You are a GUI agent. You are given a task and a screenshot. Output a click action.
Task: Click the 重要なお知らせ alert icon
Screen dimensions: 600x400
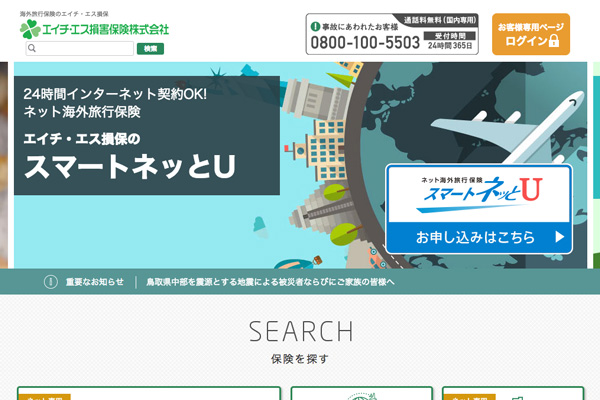coord(51,282)
